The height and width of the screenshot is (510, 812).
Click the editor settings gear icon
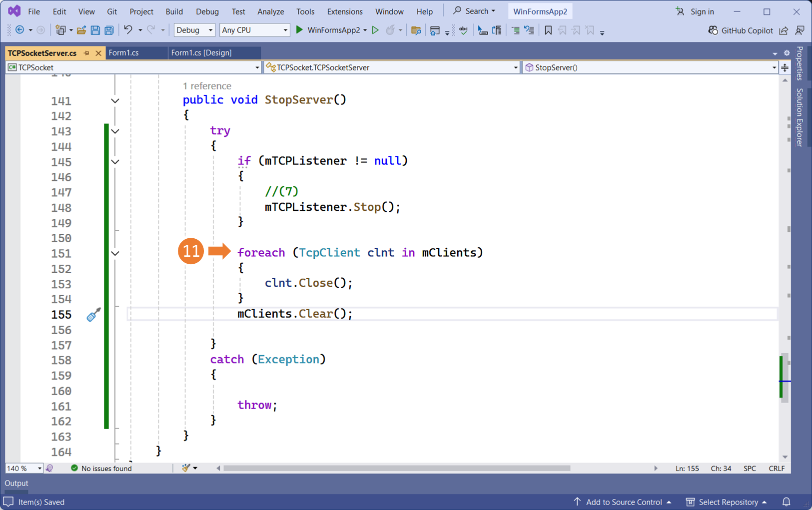pos(787,53)
